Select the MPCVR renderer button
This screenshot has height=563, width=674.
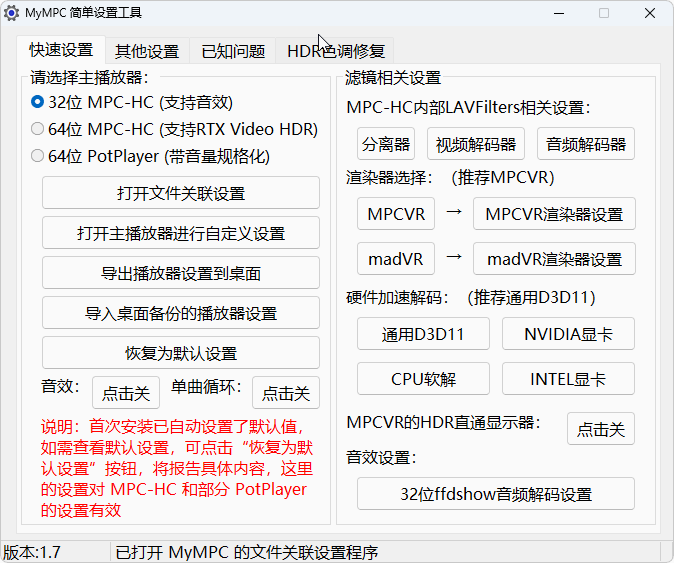pos(396,214)
